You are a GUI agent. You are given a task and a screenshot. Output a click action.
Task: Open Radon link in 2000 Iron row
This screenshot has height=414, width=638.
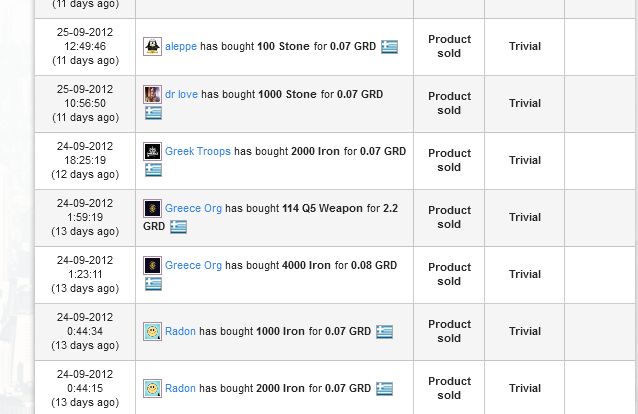[180, 388]
